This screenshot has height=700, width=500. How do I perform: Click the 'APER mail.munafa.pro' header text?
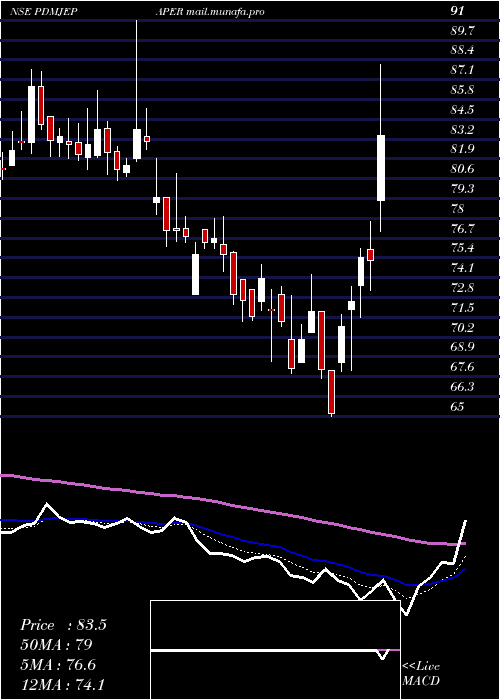coord(210,12)
